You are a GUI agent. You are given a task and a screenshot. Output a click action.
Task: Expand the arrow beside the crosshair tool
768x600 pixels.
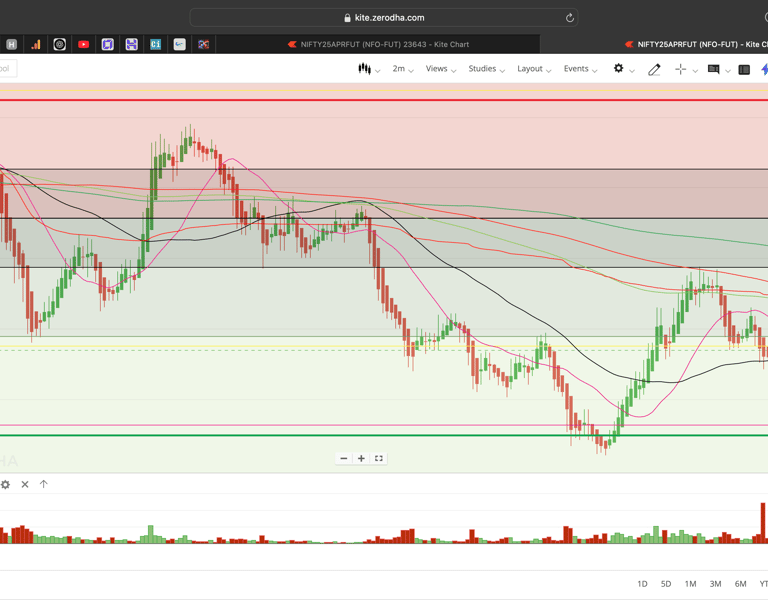coord(695,71)
